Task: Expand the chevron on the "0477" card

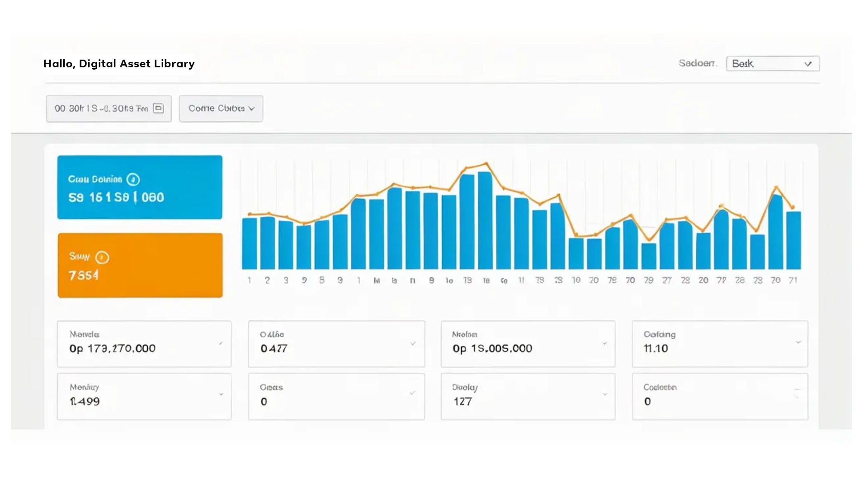Action: coord(413,343)
